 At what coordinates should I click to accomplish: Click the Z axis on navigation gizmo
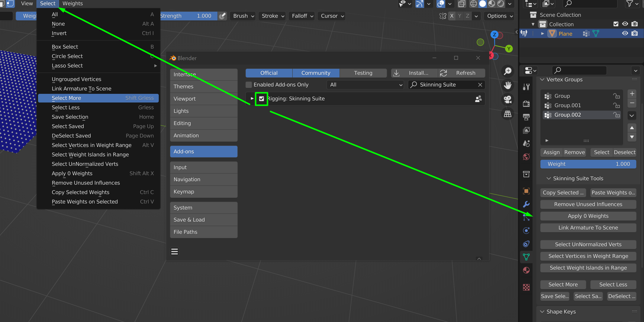point(494,34)
